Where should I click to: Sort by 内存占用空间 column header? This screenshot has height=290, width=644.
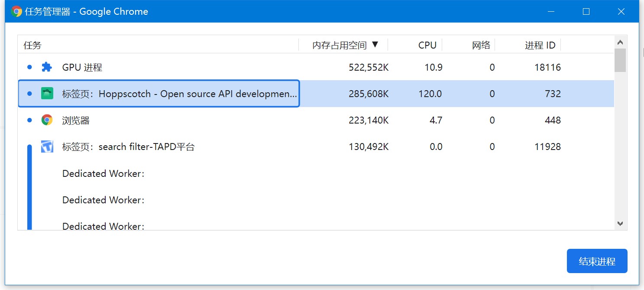click(x=343, y=45)
